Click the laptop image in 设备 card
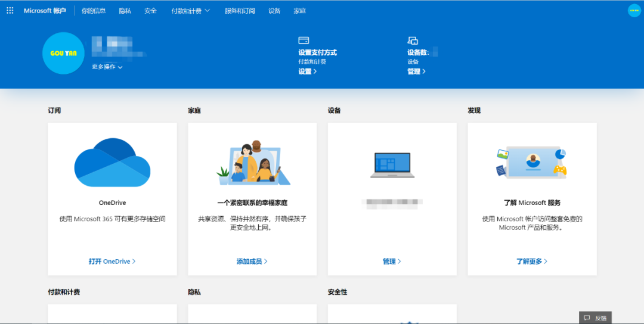Viewport: 644px width, 324px height. (x=392, y=166)
